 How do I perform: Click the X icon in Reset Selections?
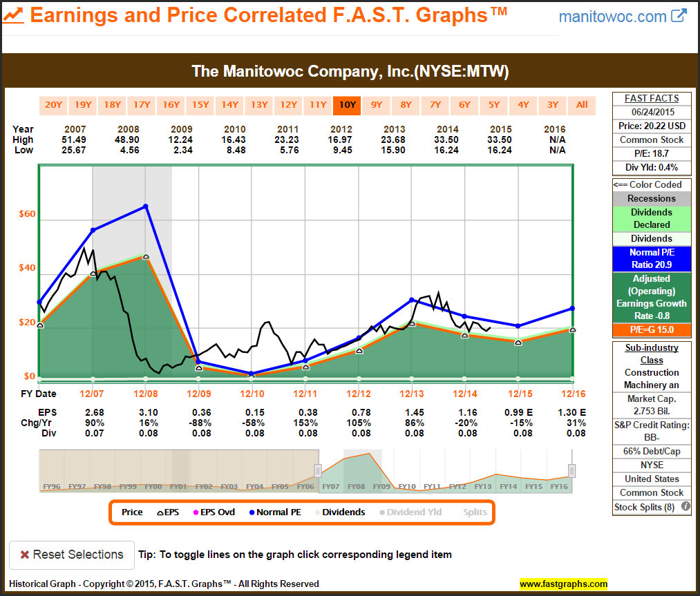click(24, 555)
